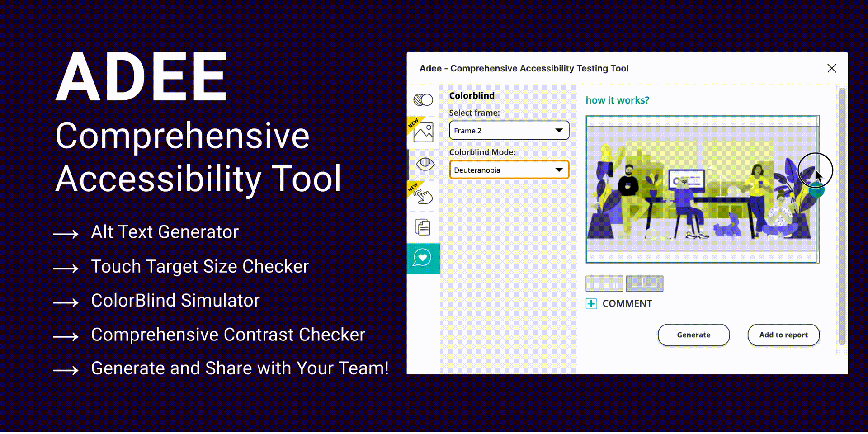Open the feedback heart speech bubble tab
868x434 pixels.
tap(423, 258)
